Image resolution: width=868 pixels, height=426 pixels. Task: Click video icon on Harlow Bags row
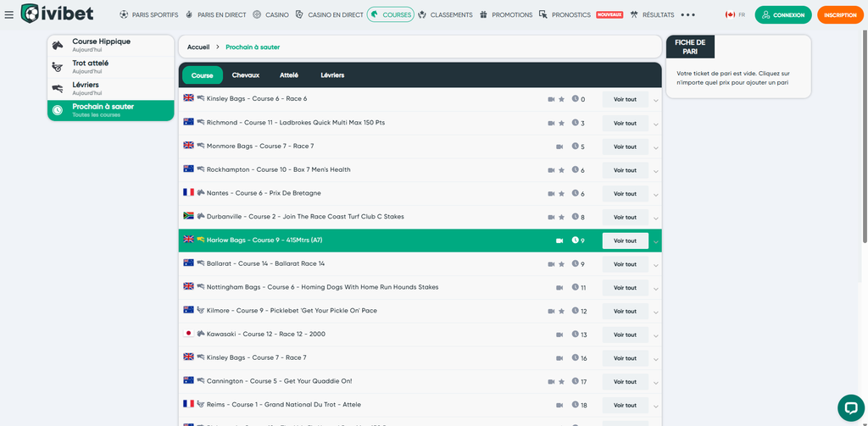pyautogui.click(x=559, y=241)
